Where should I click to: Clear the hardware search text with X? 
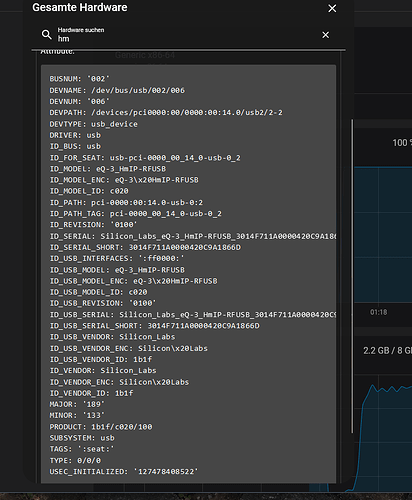pyautogui.click(x=326, y=35)
